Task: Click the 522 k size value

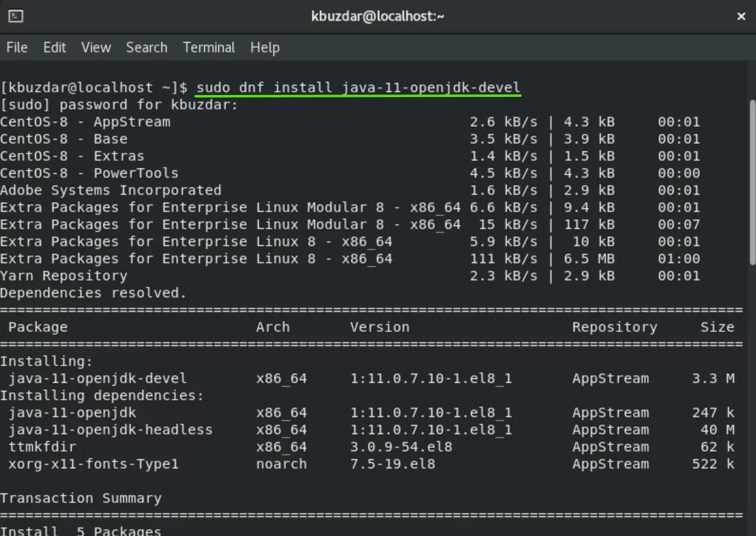Action: [x=713, y=464]
